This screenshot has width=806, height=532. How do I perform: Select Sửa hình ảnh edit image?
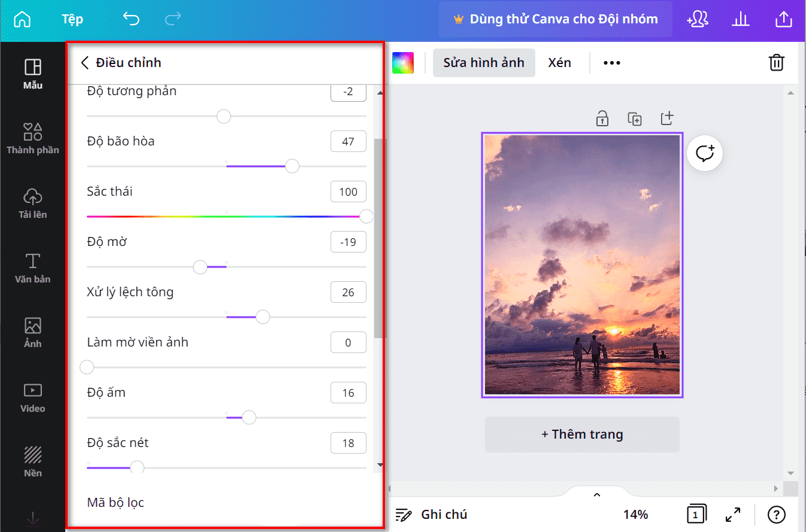484,63
